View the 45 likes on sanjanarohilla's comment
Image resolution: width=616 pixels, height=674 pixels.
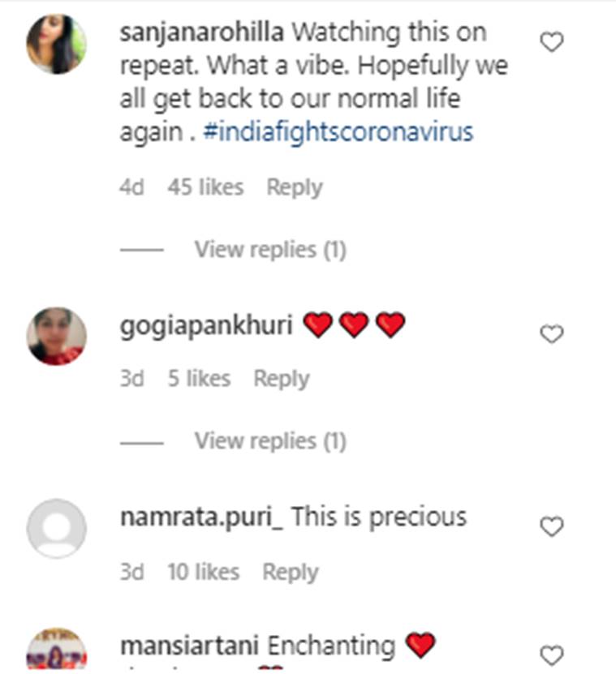coord(205,187)
